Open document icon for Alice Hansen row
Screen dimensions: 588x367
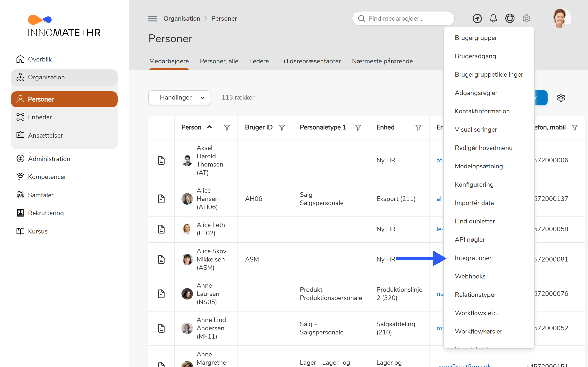[x=161, y=199]
